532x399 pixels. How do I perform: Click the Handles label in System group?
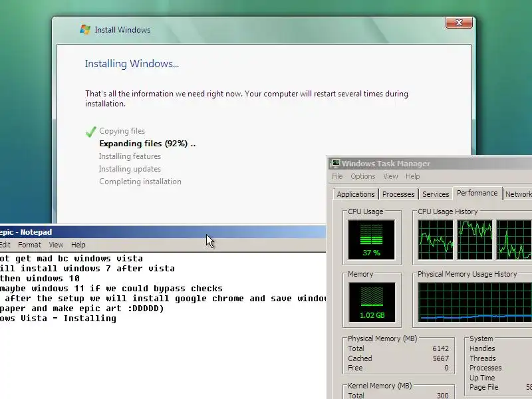(482, 348)
